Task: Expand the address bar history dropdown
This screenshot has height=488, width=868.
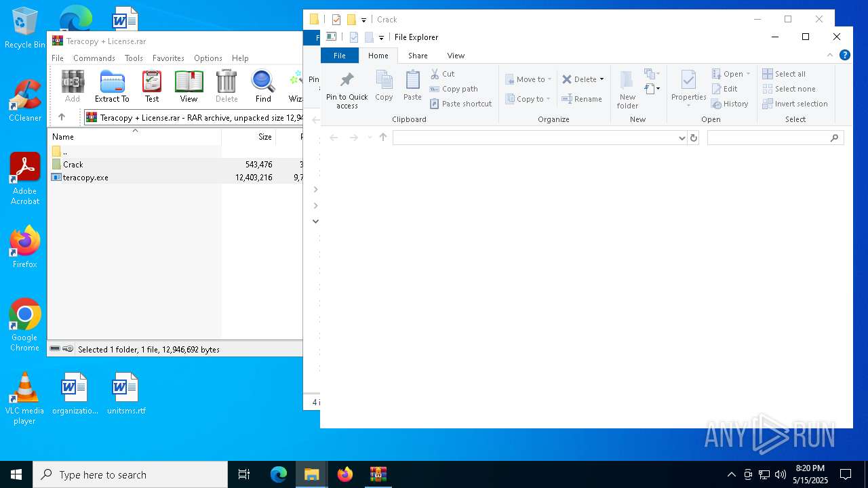Action: coord(682,138)
